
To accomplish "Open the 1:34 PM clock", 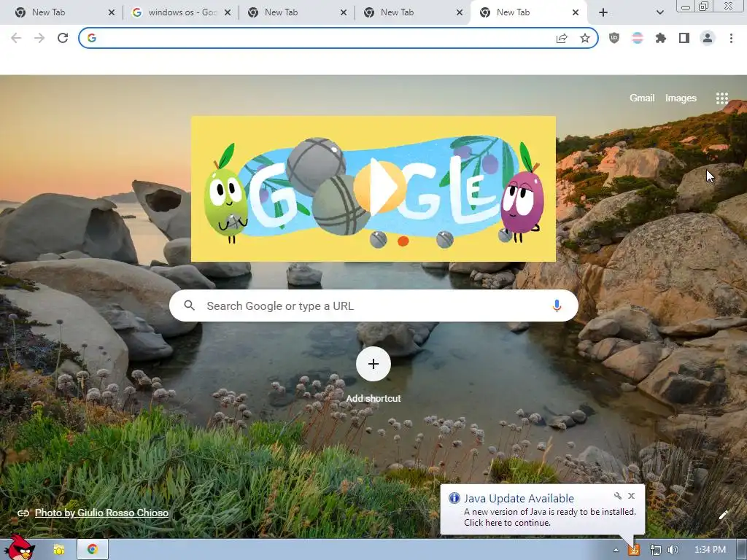I will click(x=710, y=550).
